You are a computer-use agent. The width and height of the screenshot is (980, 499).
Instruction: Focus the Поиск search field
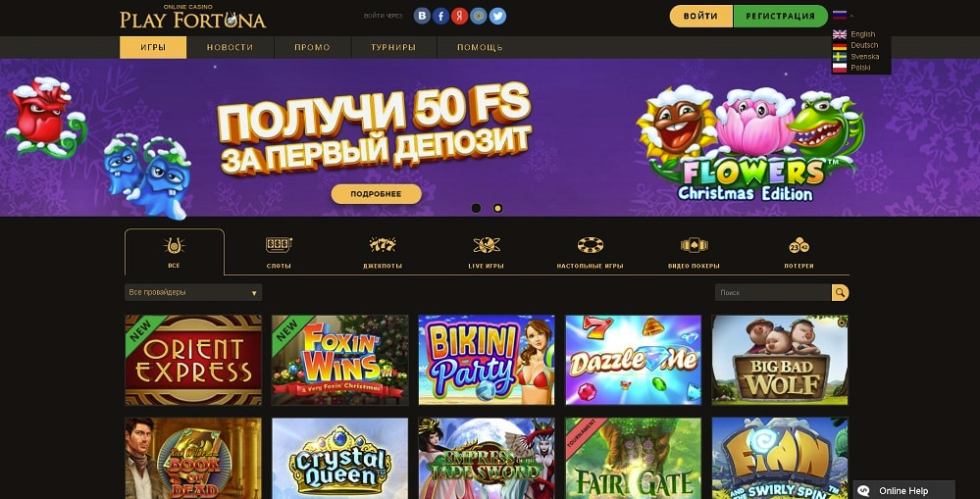[773, 292]
